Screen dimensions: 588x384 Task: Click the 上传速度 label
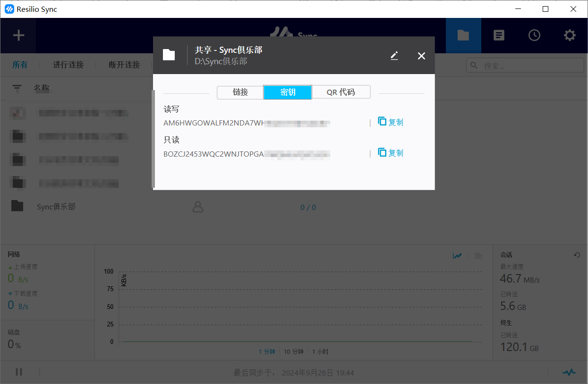pos(26,267)
